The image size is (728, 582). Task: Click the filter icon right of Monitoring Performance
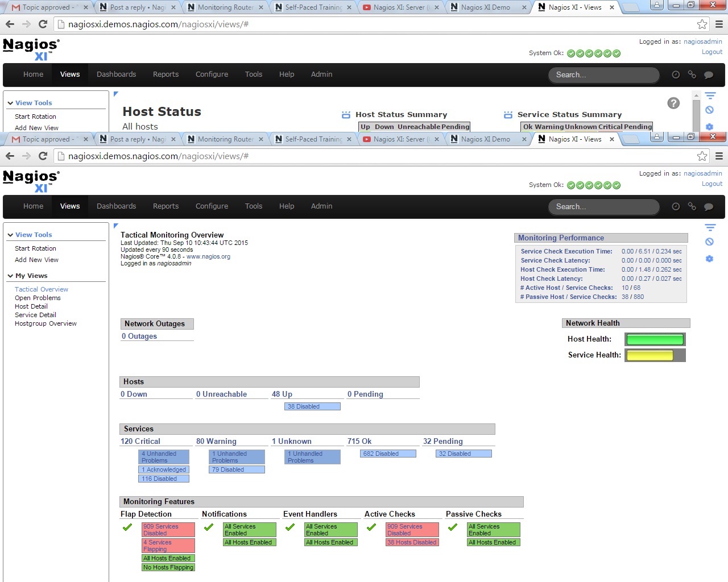click(710, 227)
